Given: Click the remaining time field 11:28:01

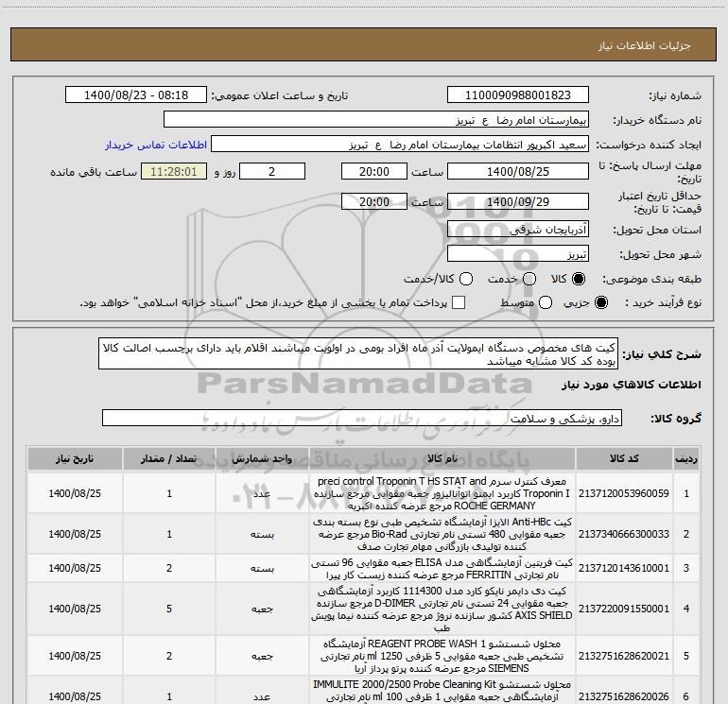Looking at the screenshot, I should click(174, 171).
